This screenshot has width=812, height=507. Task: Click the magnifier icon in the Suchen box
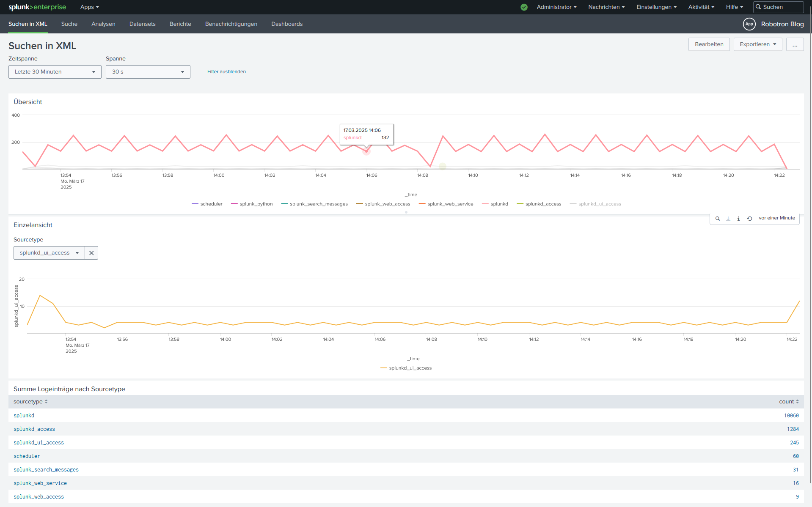(759, 7)
